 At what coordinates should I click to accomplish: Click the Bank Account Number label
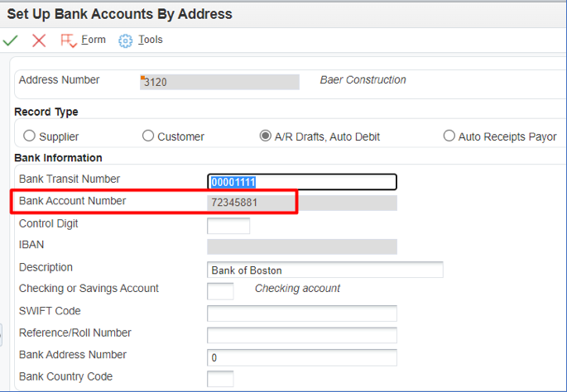point(72,201)
